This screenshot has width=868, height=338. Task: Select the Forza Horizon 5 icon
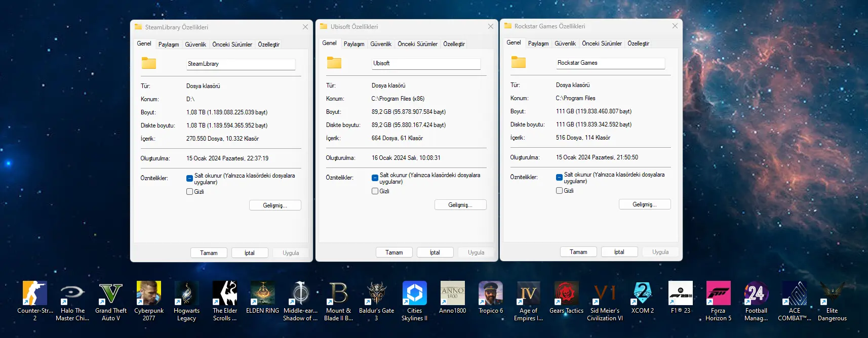tap(718, 301)
